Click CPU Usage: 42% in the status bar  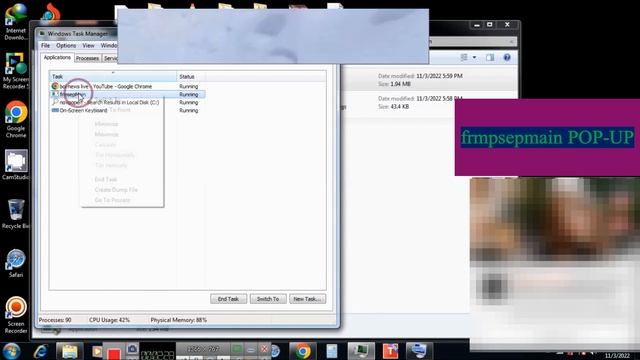pyautogui.click(x=109, y=320)
